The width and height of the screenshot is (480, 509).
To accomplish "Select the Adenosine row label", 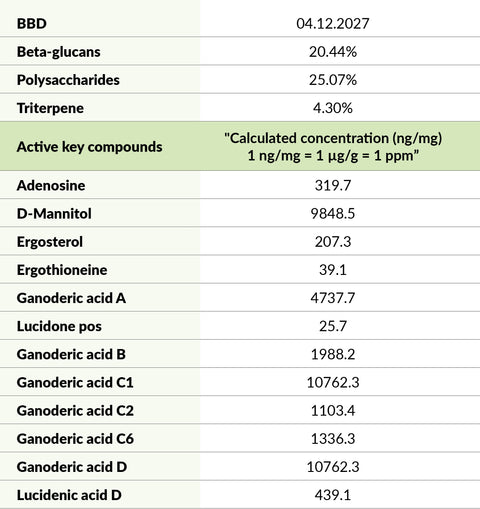I will coord(51,185).
